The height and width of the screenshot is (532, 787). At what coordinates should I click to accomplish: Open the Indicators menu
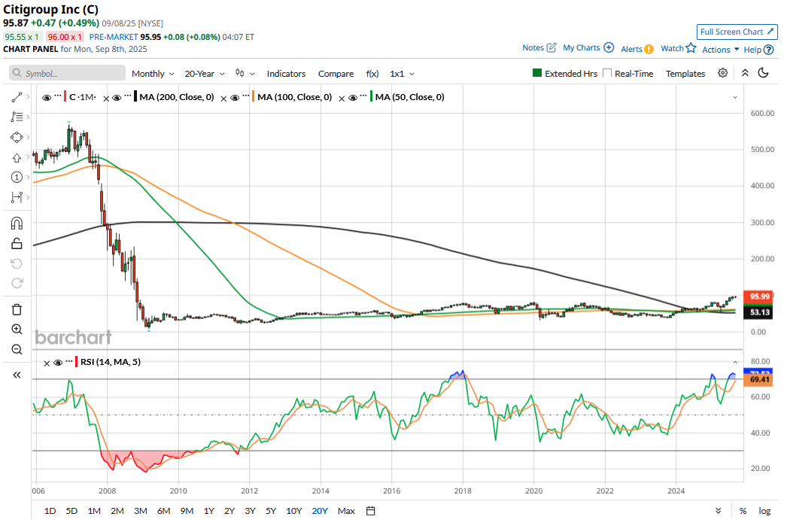tap(286, 73)
